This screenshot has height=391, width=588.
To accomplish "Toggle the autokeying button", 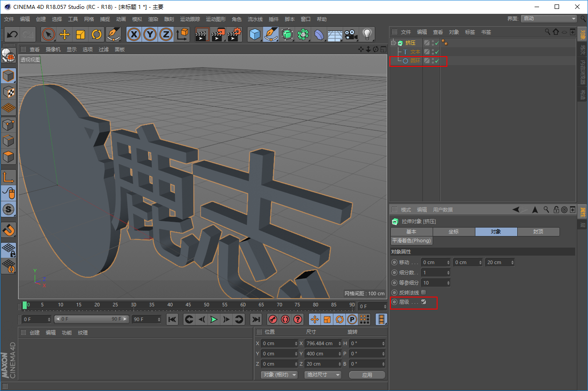I will (x=285, y=319).
